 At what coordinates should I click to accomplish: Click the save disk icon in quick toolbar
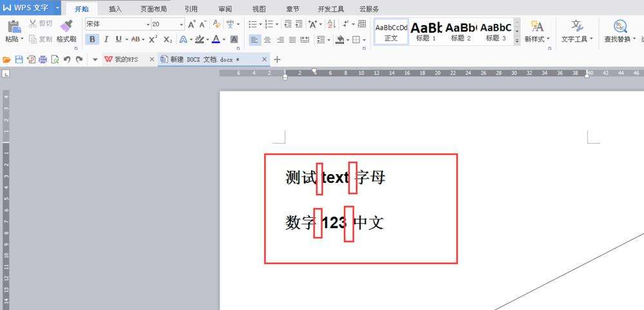19,59
